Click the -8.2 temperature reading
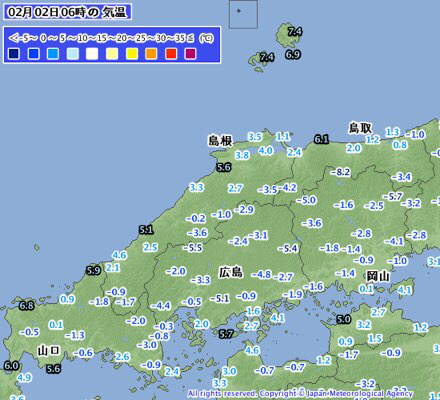This screenshot has width=440, height=400. 341,172
